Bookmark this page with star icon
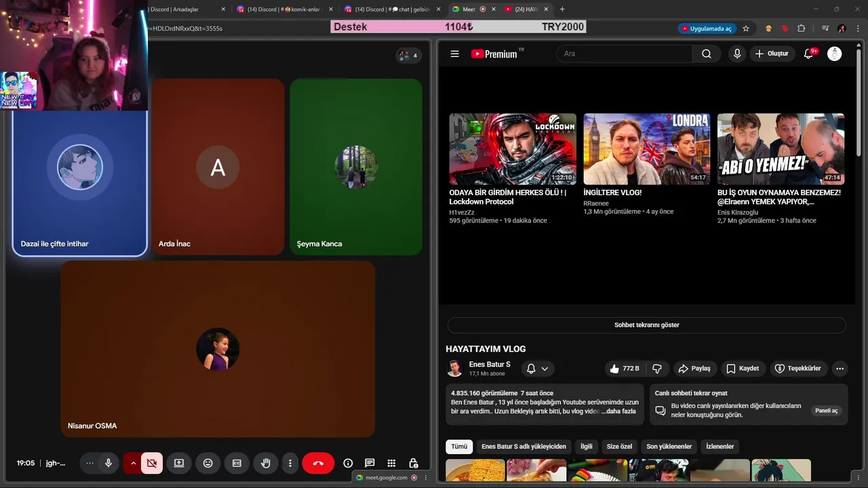This screenshot has height=488, width=868. [746, 28]
